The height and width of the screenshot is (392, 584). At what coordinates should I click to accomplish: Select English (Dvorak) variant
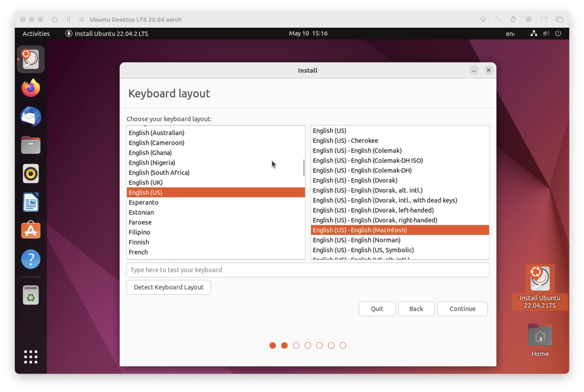pos(400,180)
